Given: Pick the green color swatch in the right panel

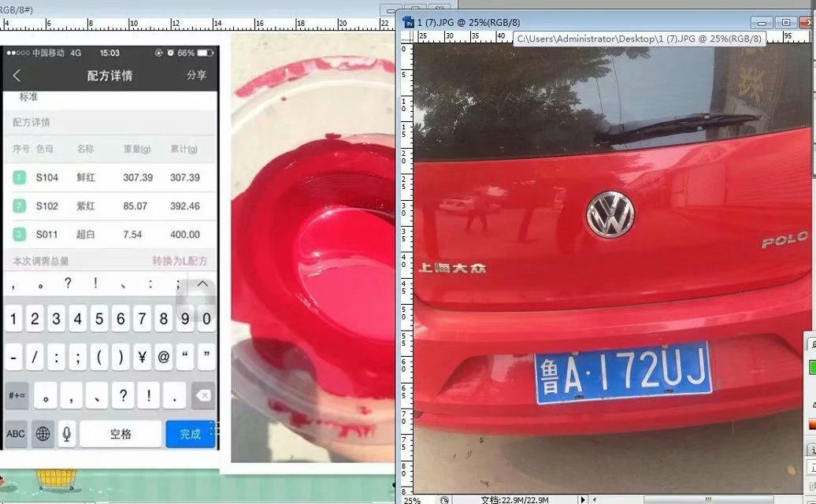Looking at the screenshot, I should (x=812, y=367).
